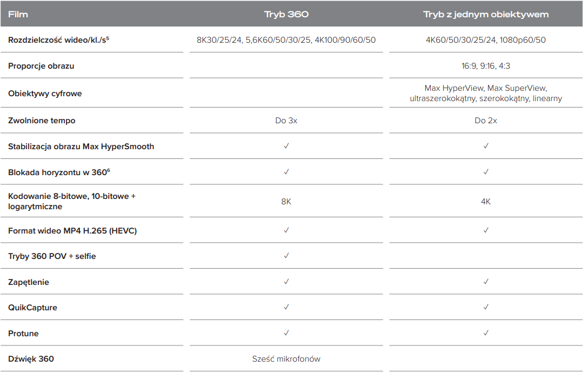The height and width of the screenshot is (373, 588).
Task: Click the Sześć mikrofonów cell
Action: 286,359
